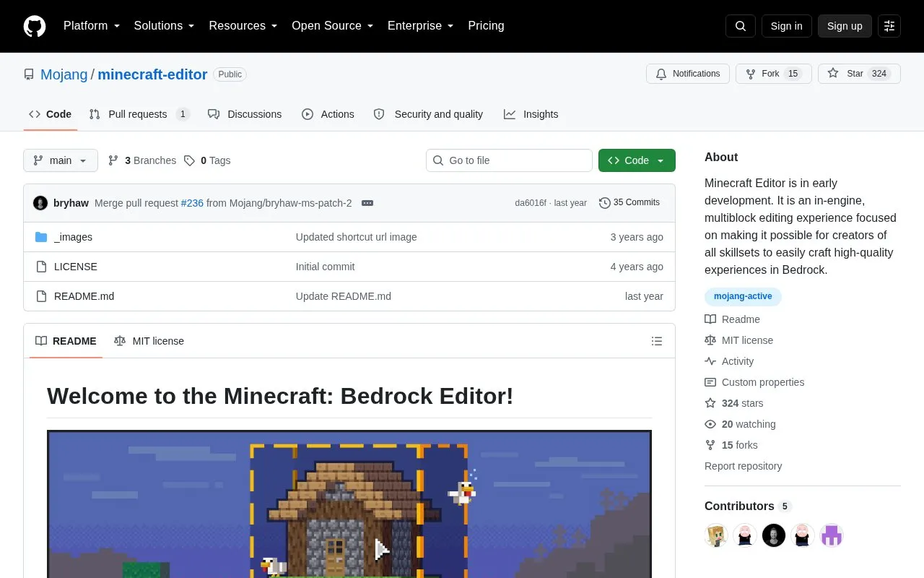
Task: Click the purple contributor avatar
Action: click(x=832, y=535)
